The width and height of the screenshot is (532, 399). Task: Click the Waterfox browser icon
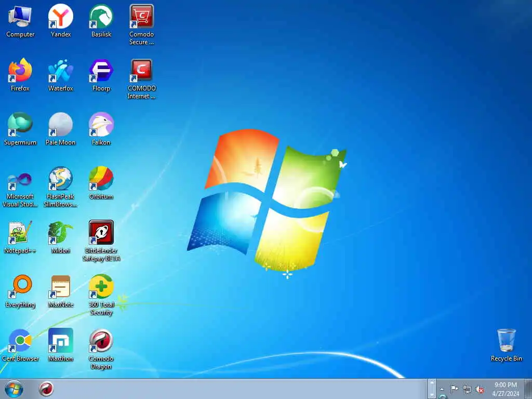(x=61, y=75)
